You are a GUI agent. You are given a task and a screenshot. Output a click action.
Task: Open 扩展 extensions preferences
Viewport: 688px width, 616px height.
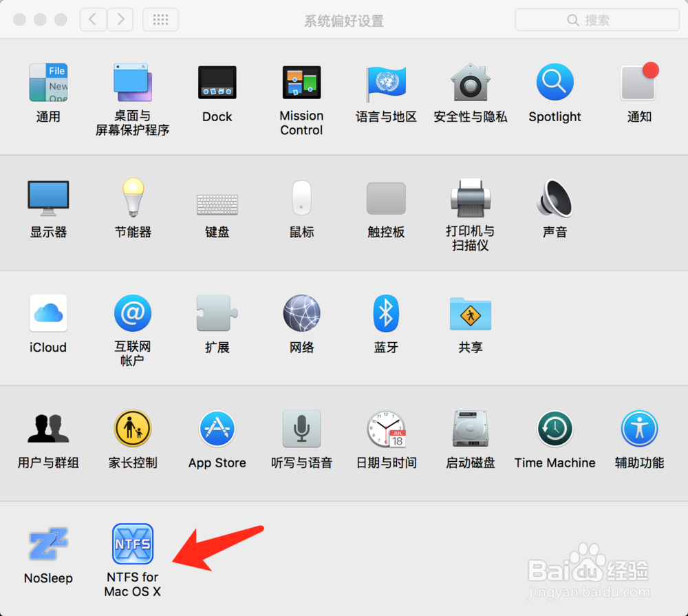pyautogui.click(x=217, y=313)
